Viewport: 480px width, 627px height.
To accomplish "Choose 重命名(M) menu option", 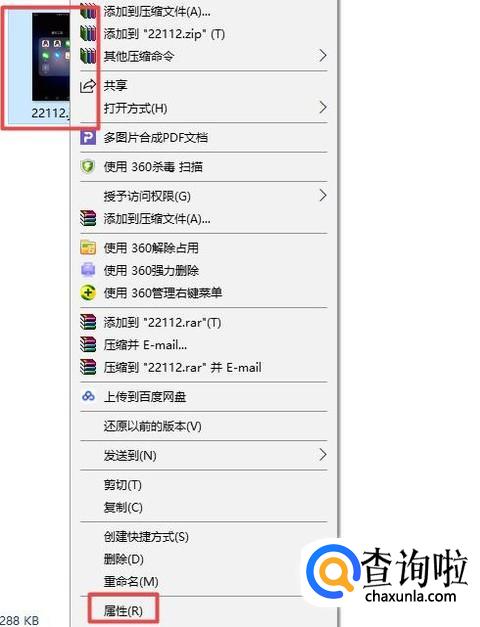I will point(131,581).
